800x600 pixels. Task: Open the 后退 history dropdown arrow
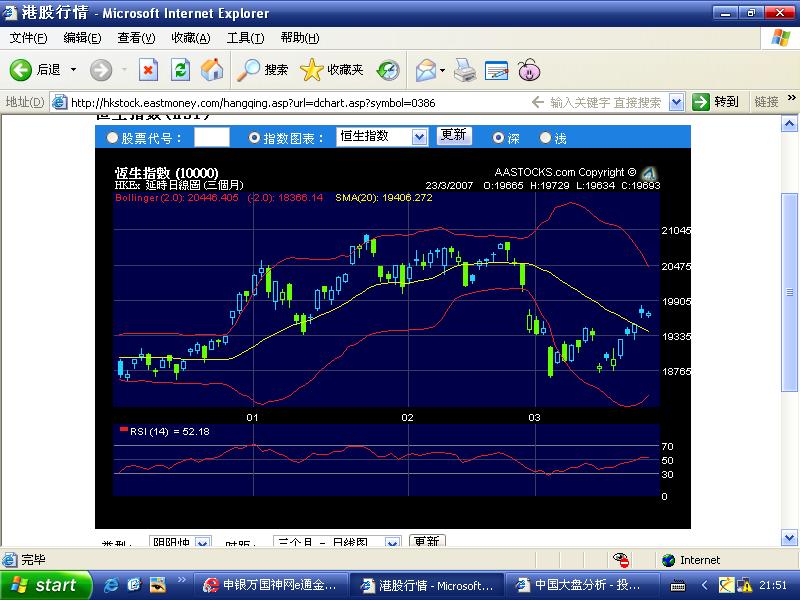[x=73, y=69]
